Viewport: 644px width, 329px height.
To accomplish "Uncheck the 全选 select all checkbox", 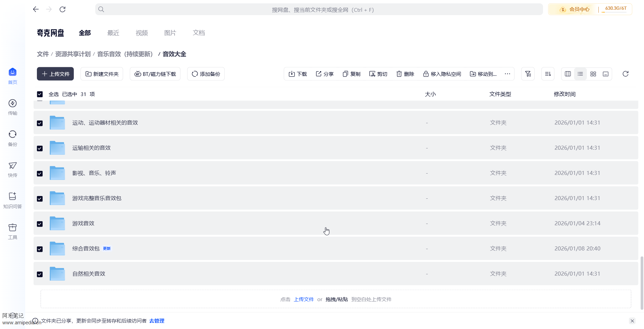I will (40, 94).
